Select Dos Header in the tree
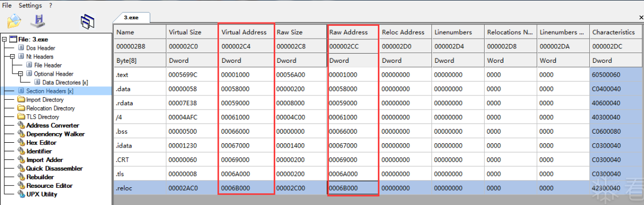The image size is (644, 205). tap(40, 48)
